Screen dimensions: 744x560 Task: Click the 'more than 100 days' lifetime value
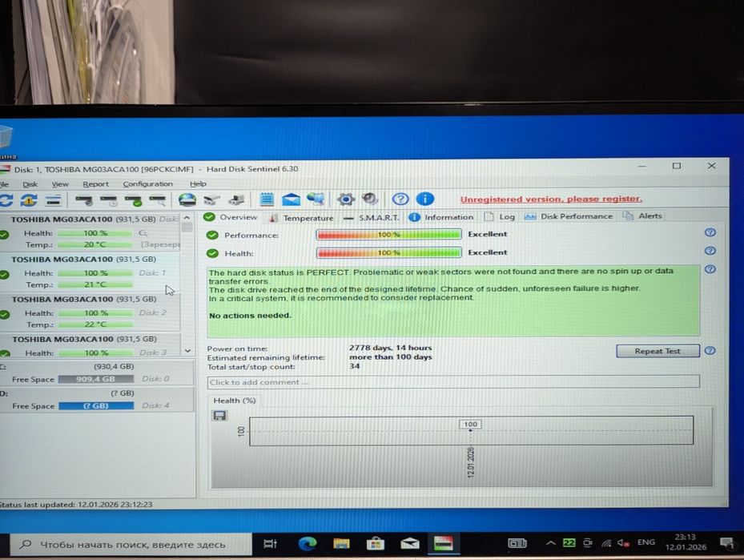(x=391, y=357)
